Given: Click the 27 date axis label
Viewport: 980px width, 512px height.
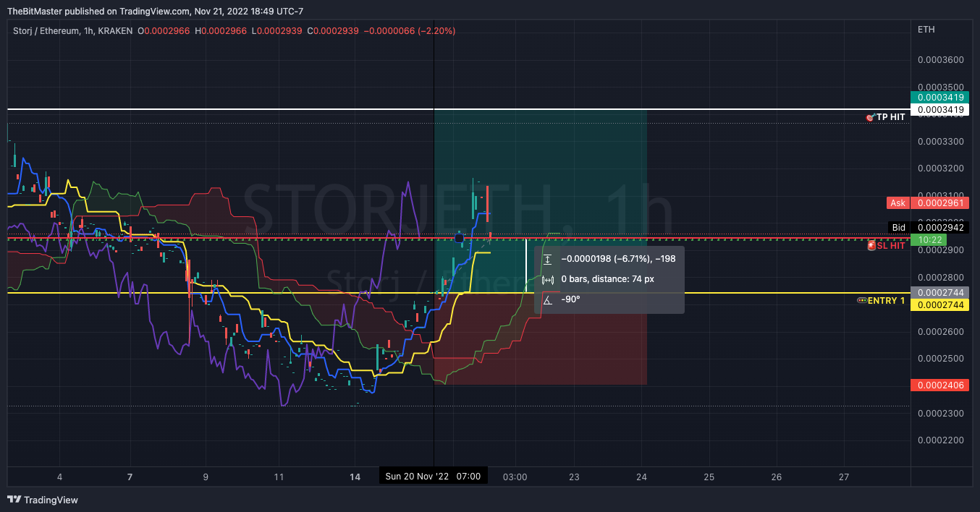Looking at the screenshot, I should (x=844, y=477).
